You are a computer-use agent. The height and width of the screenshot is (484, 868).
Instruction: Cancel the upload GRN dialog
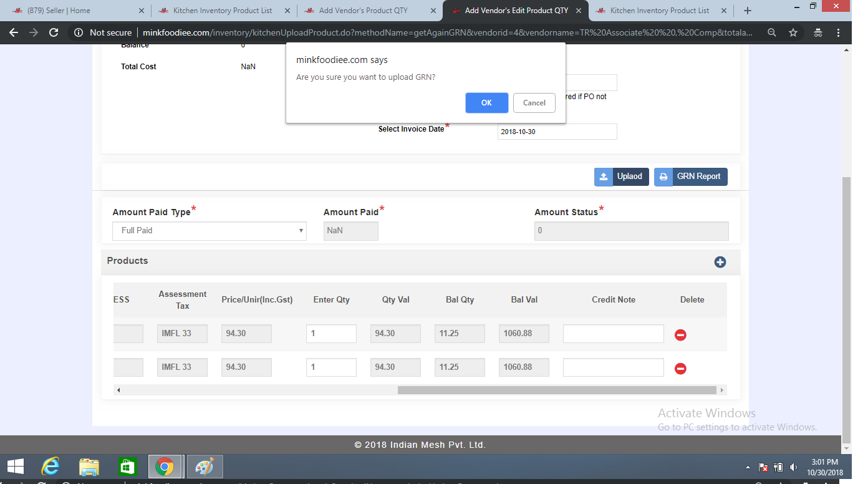tap(534, 103)
